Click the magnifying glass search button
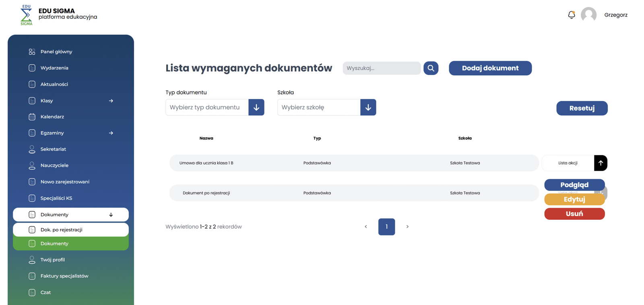 tap(431, 68)
